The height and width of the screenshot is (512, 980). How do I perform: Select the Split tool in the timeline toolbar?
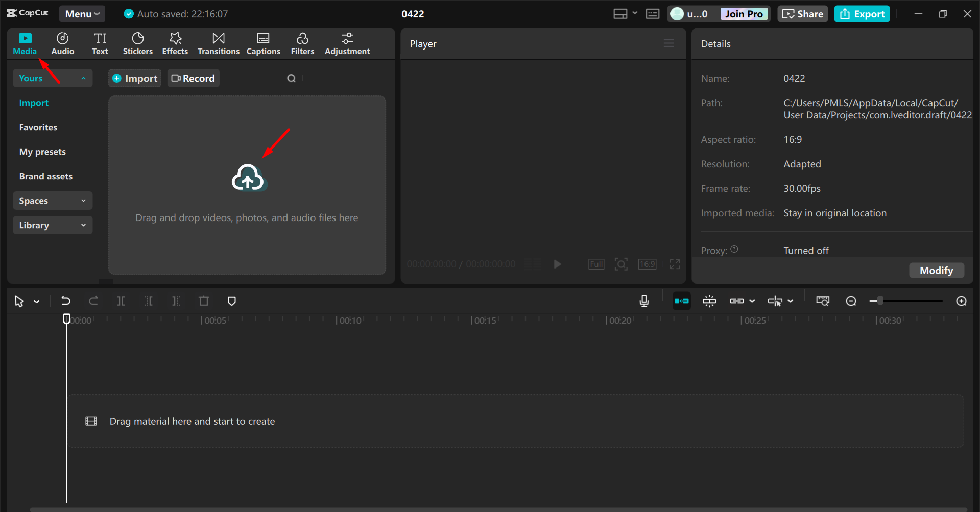point(121,301)
